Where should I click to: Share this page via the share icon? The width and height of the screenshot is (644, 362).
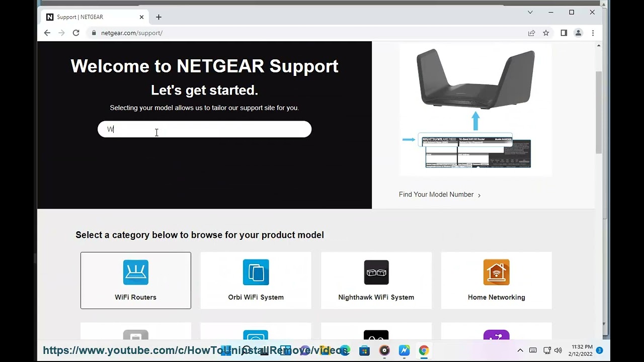pos(531,33)
